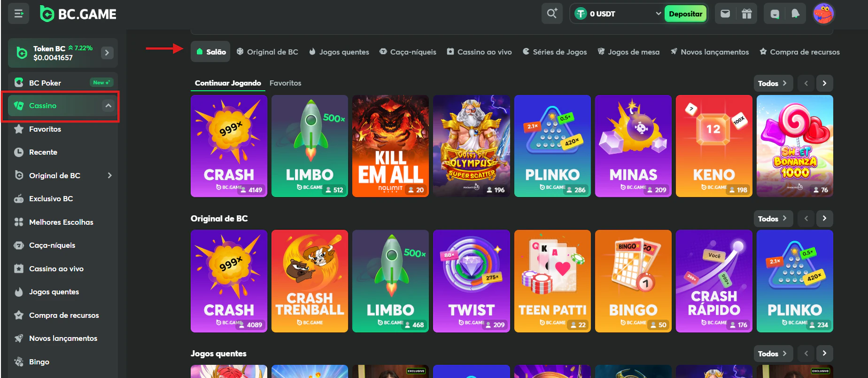Select the Continuar Jogando tab
Viewport: 868px width, 378px height.
(228, 83)
